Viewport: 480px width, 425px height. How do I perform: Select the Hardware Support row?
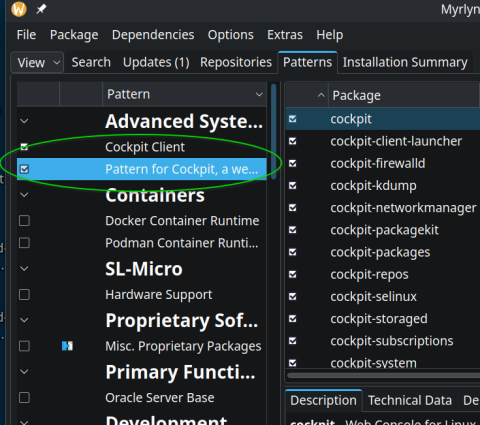click(142, 295)
